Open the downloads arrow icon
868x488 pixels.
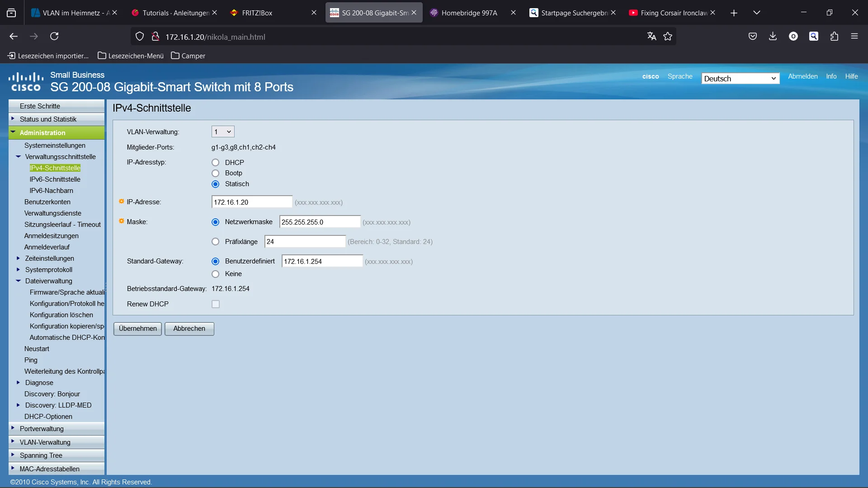tap(773, 37)
